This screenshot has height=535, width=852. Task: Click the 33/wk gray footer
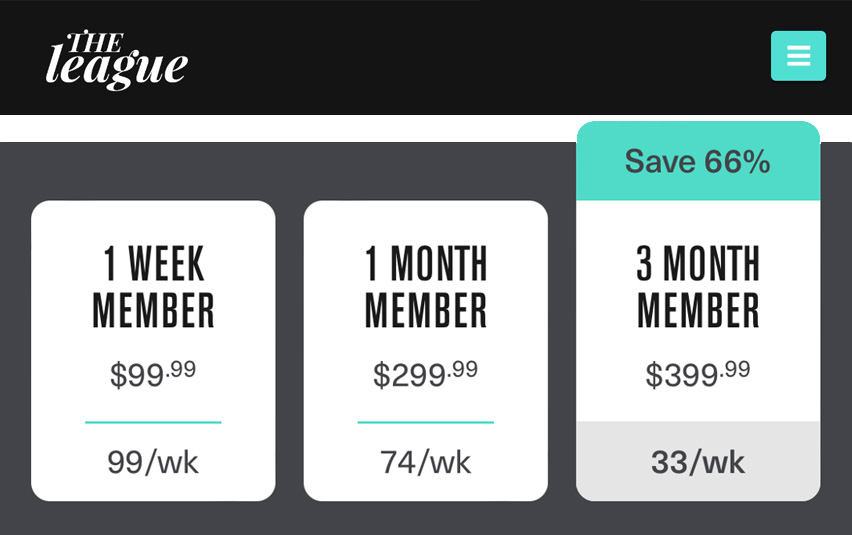click(x=698, y=461)
